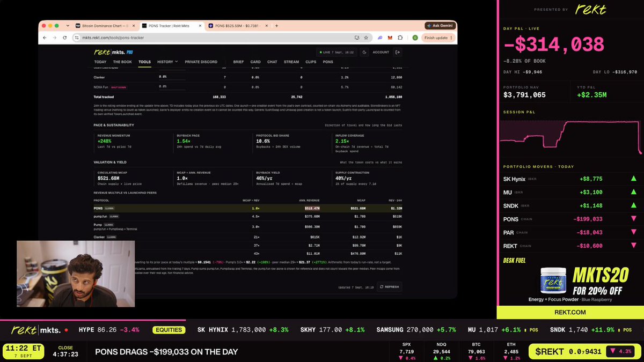This screenshot has width=644, height=362.
Task: Click the 46%/yr buyback yield value
Action: click(x=265, y=178)
